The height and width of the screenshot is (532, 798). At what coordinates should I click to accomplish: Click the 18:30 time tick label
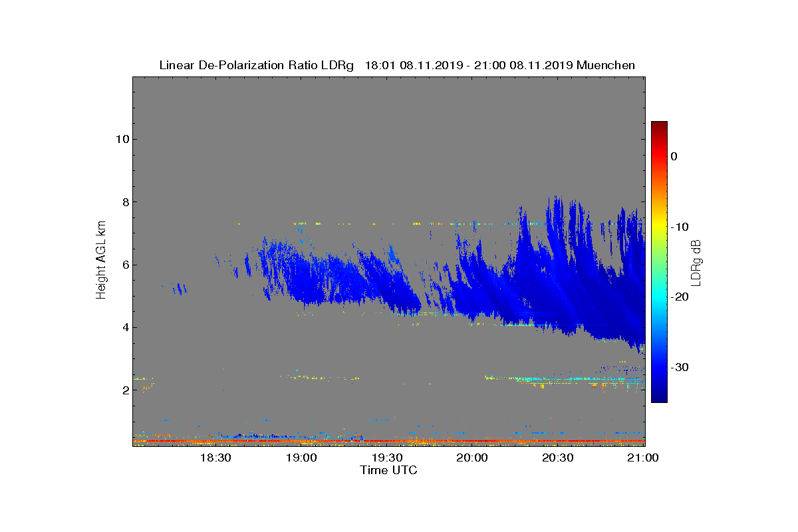click(x=215, y=458)
